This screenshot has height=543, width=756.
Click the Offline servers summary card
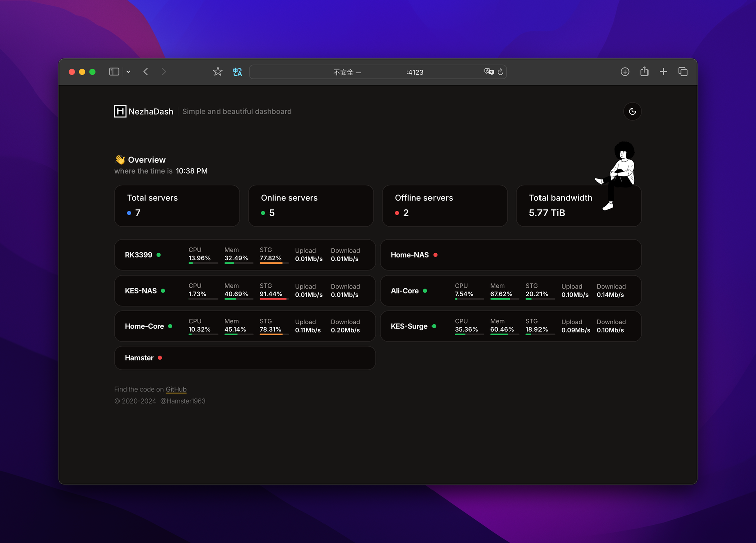(x=445, y=206)
